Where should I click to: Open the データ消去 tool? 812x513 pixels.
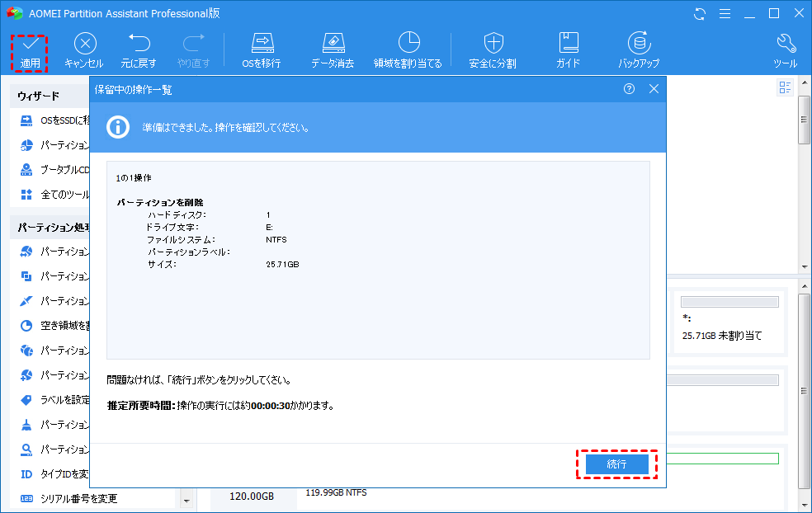tap(333, 51)
